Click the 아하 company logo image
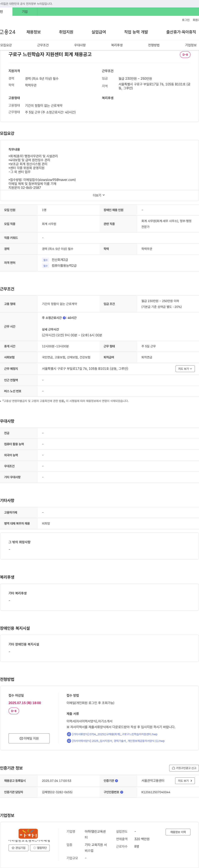 (29, 836)
